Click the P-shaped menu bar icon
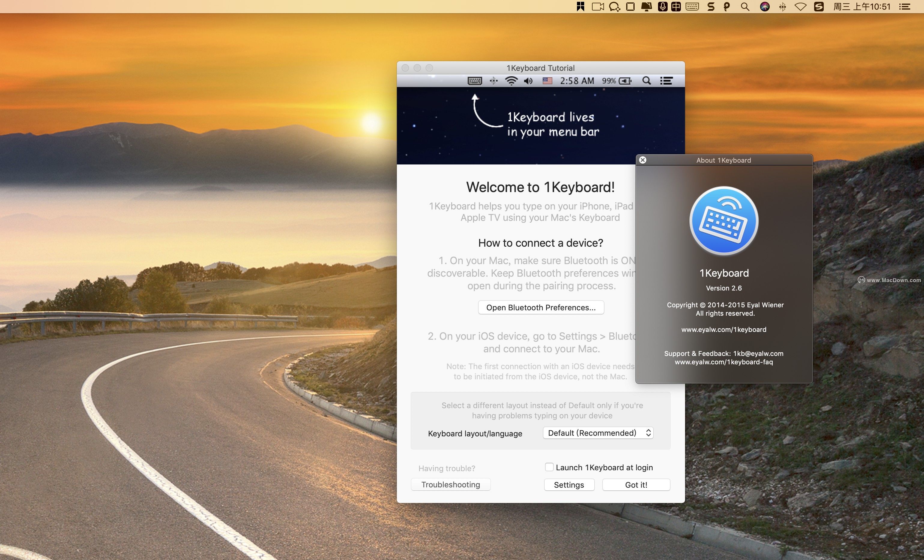This screenshot has height=560, width=924. tap(727, 6)
